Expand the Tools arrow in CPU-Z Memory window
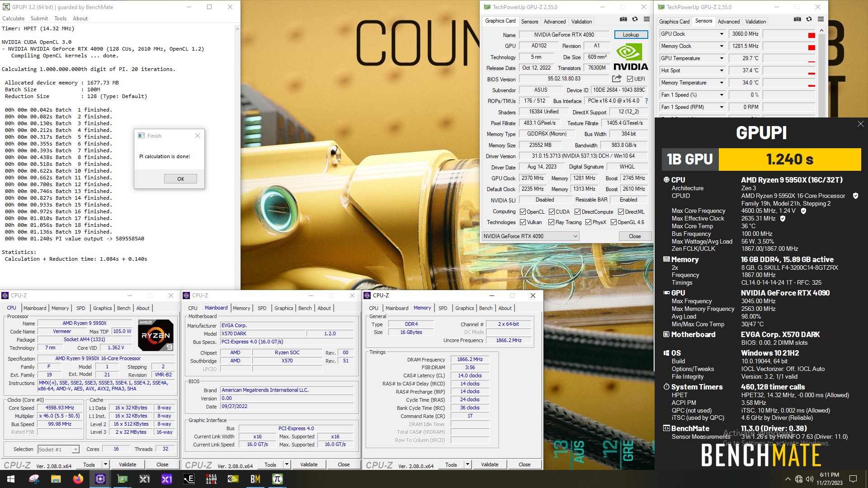868x488 pixels. (x=467, y=465)
